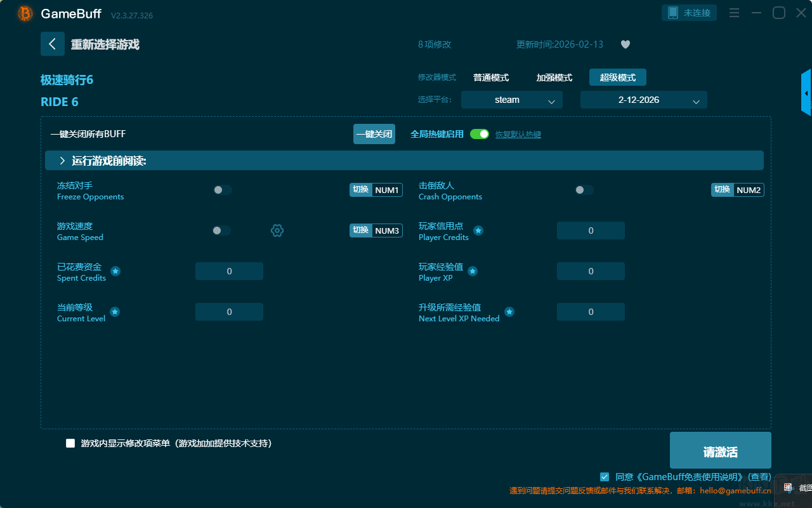Click the heart favorite icon
The width and height of the screenshot is (812, 508).
click(x=625, y=44)
